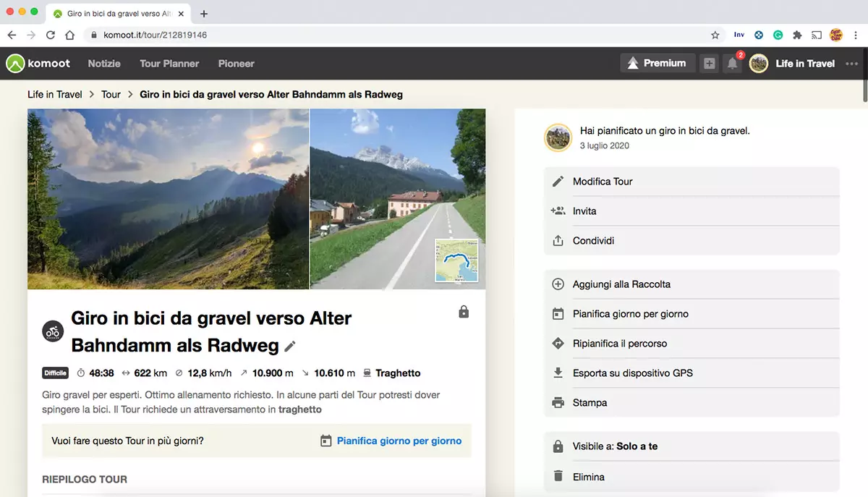868x497 pixels.
Task: Click the green Grammarly extension icon
Action: tap(778, 35)
